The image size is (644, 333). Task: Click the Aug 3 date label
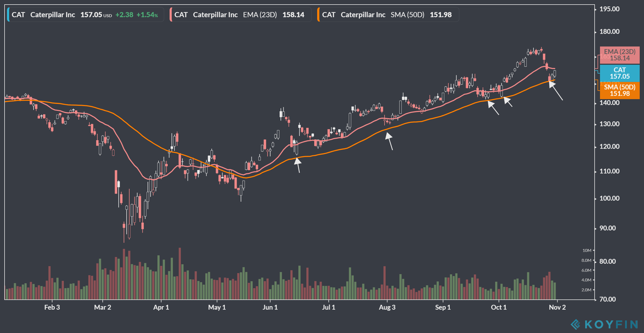(387, 307)
